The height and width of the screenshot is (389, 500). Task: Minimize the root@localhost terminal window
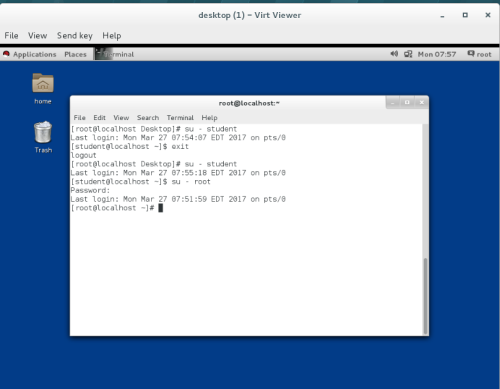(x=393, y=103)
